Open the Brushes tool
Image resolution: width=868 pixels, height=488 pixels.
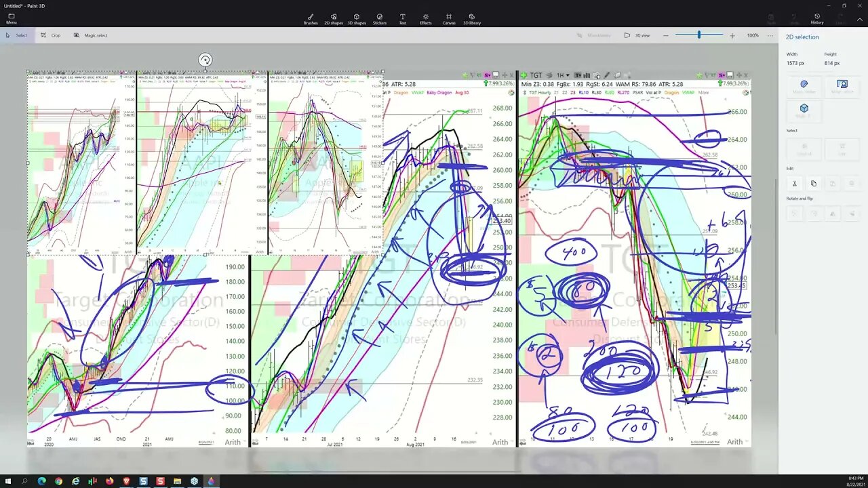[311, 19]
